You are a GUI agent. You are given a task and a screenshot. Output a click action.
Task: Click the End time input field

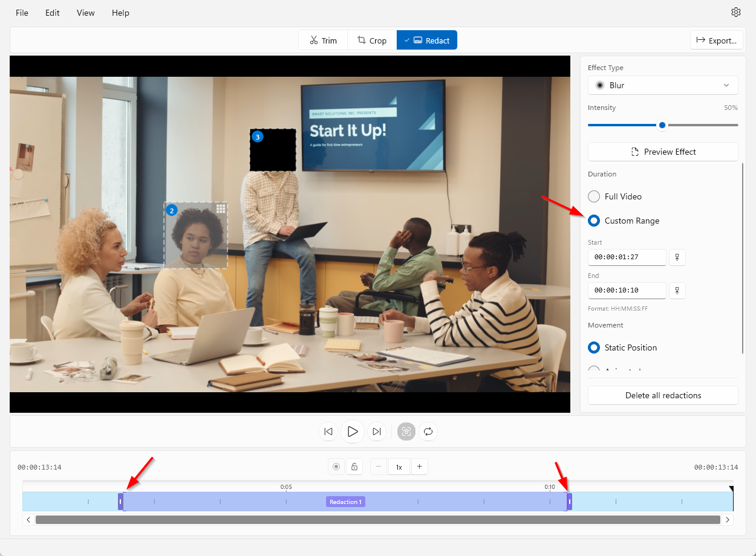(x=627, y=291)
